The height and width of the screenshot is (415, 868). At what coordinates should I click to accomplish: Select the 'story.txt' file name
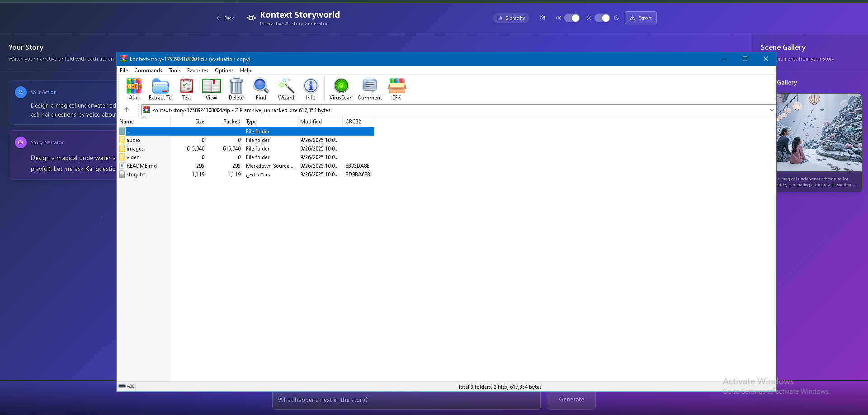click(x=136, y=174)
